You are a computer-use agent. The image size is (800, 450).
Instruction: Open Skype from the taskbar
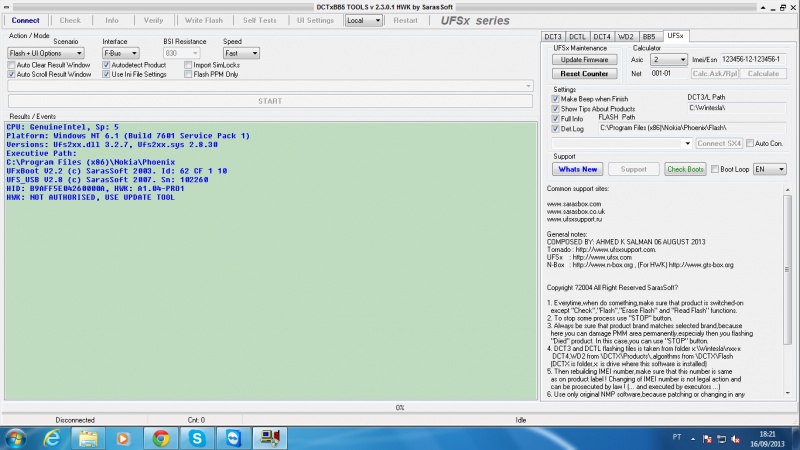point(197,438)
